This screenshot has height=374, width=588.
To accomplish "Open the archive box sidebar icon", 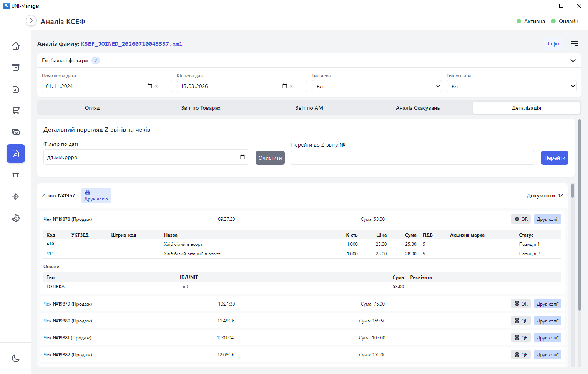I will coord(16,67).
